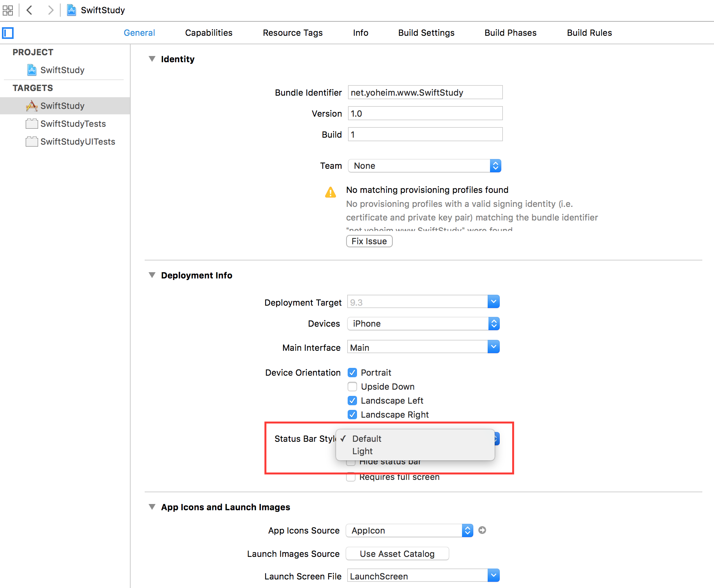
Task: Click the Fix Issue button
Action: [x=369, y=241]
